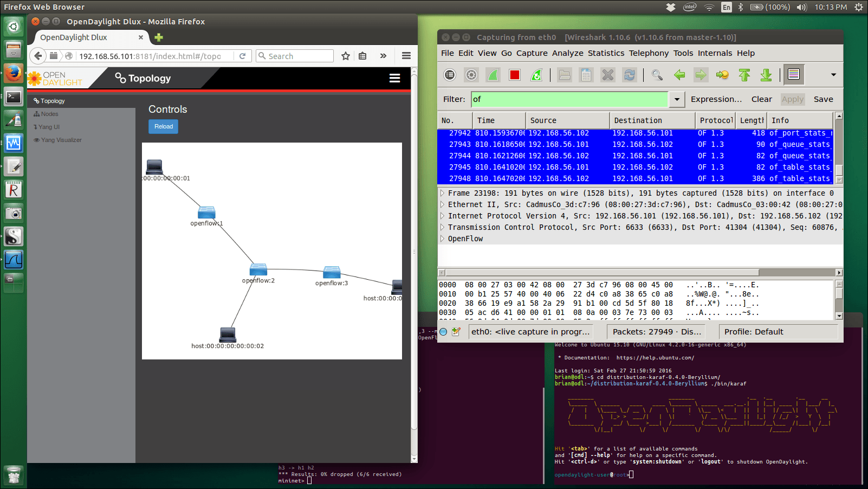Open a new Firefox tab plus

pyautogui.click(x=159, y=37)
